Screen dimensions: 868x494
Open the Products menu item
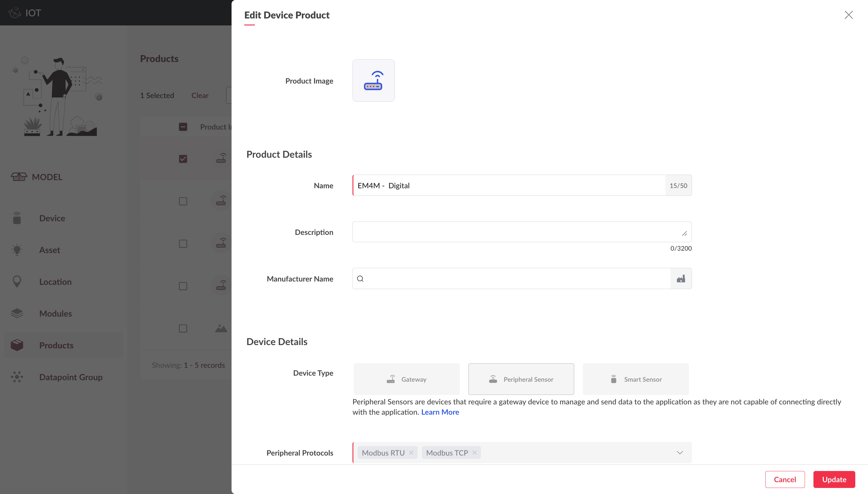(56, 345)
